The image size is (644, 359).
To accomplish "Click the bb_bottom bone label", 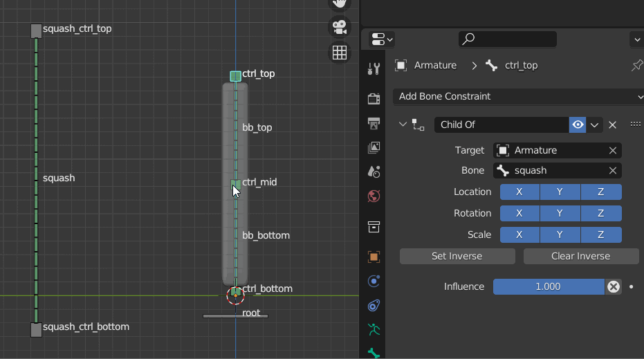I will 266,235.
